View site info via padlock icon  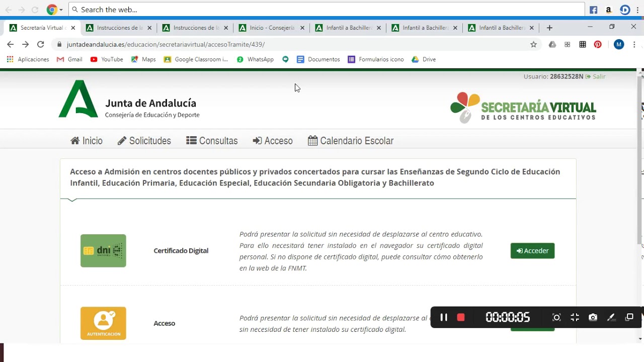click(59, 44)
